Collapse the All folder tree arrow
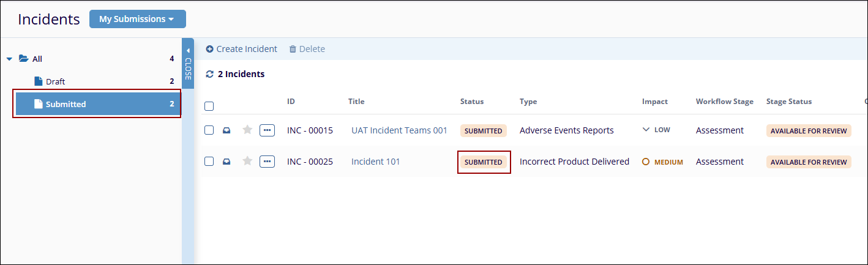This screenshot has width=868, height=265. pos(9,59)
